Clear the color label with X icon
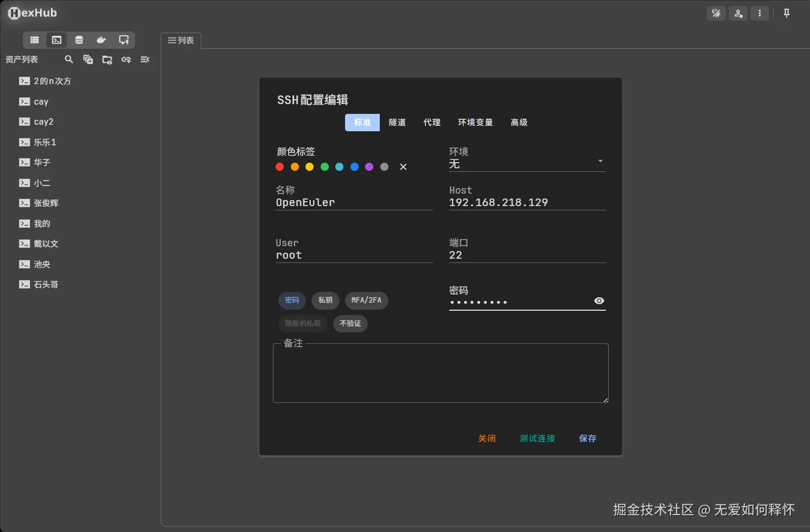Screen dimensions: 810x532 pyautogui.click(x=403, y=167)
